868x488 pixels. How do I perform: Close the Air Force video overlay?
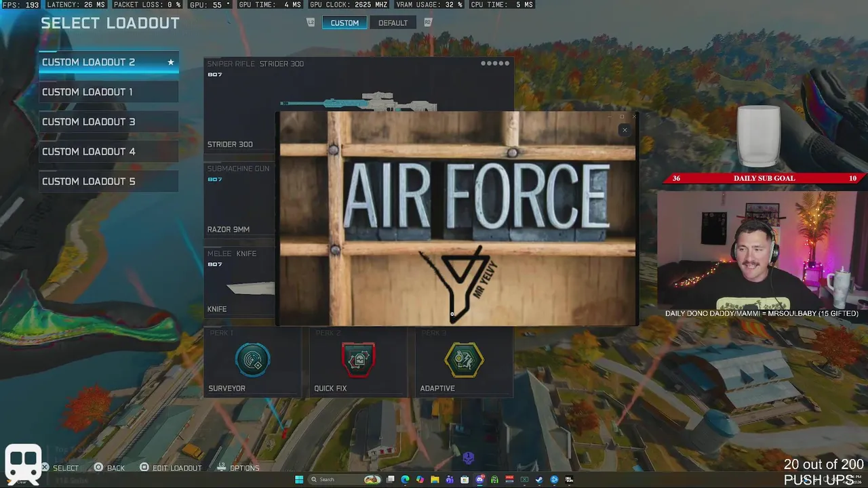point(625,130)
